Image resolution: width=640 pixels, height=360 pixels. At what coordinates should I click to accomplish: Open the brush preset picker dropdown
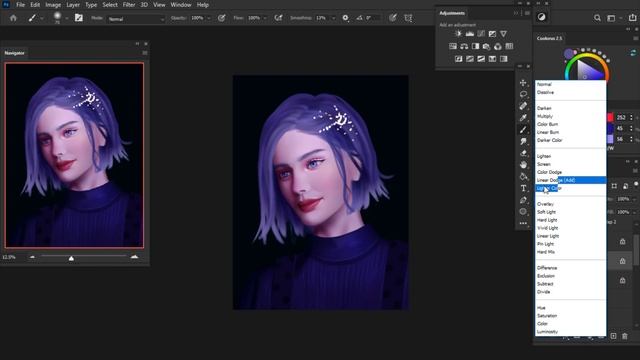67,18
